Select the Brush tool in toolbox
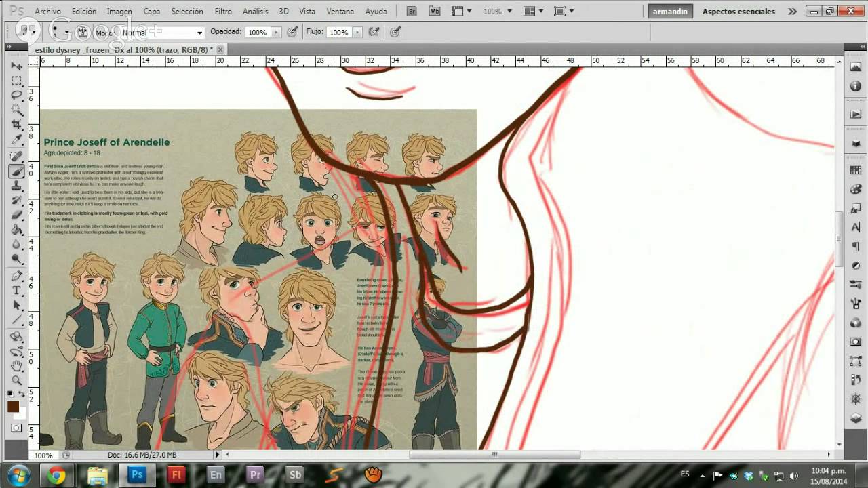This screenshot has width=868, height=488. (17, 171)
